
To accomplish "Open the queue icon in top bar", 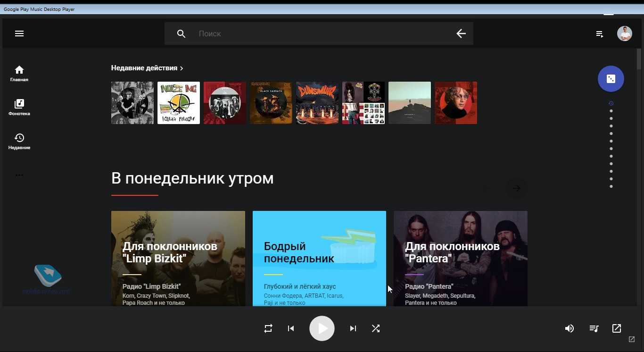I will (x=600, y=34).
